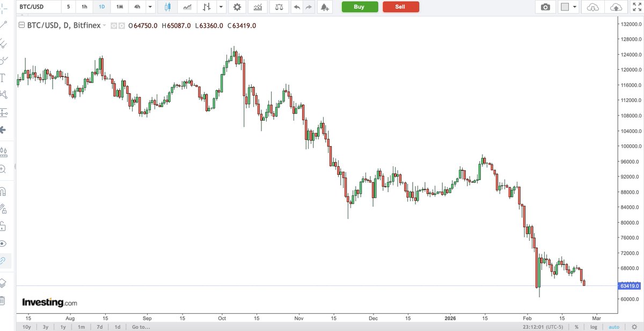Click the current price label 63419.0
The width and height of the screenshot is (644, 331).
[630, 286]
